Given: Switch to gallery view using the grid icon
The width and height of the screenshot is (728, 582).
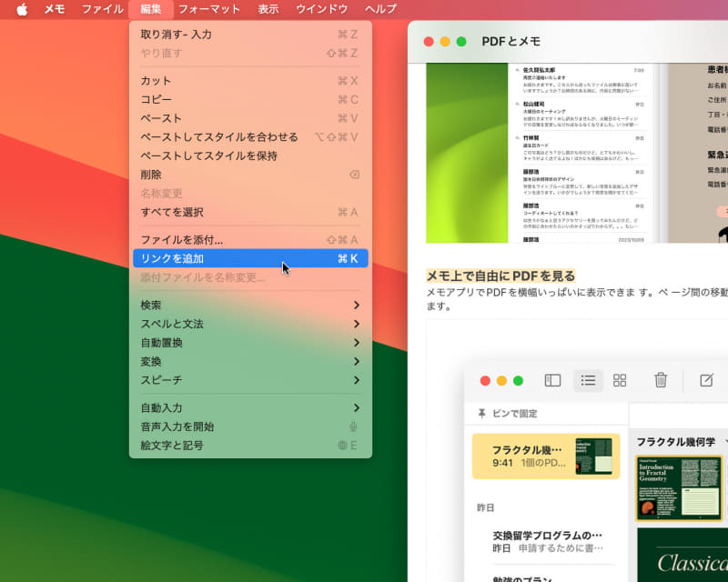Looking at the screenshot, I should click(621, 381).
